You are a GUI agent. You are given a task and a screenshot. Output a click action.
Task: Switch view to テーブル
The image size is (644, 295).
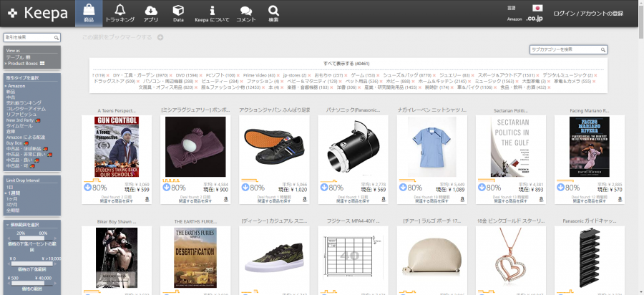point(15,57)
